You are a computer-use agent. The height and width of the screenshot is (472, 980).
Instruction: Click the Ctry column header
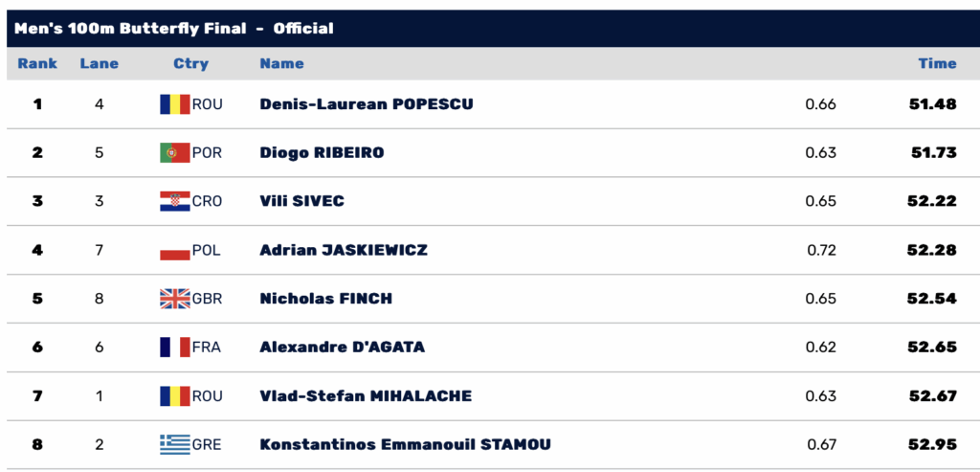pos(190,64)
